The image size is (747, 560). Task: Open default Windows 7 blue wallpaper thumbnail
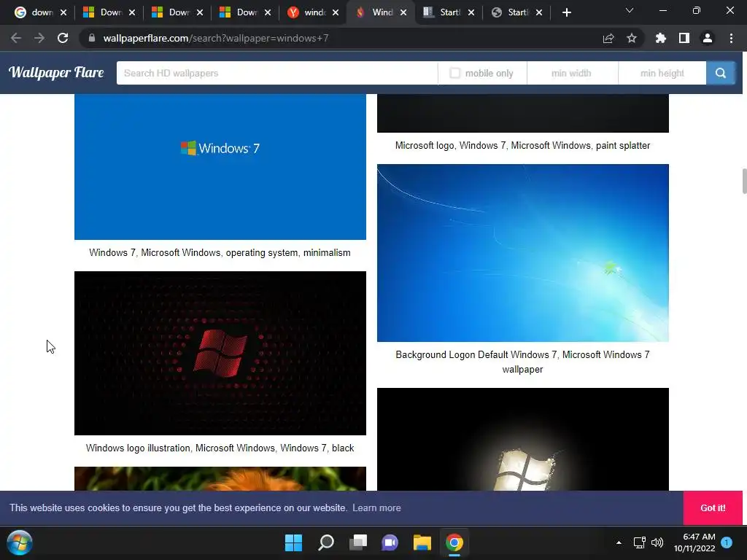pos(522,253)
